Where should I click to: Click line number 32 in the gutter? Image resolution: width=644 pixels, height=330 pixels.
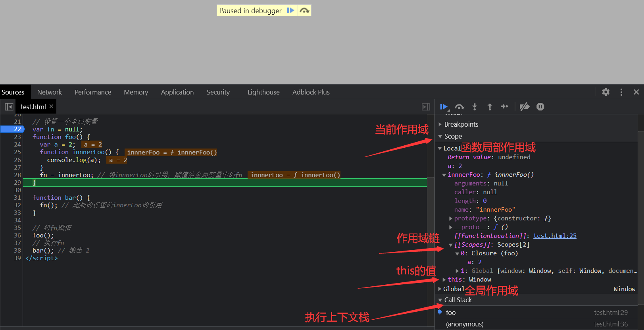(x=17, y=205)
